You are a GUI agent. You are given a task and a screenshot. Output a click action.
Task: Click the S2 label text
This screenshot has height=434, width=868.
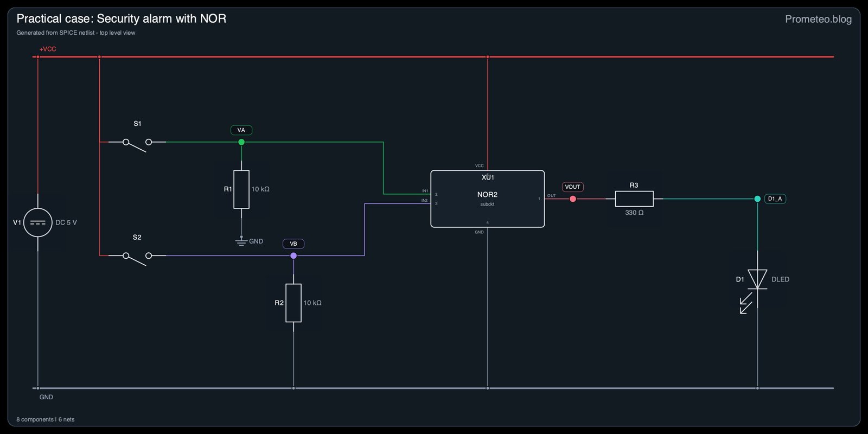[x=137, y=237]
